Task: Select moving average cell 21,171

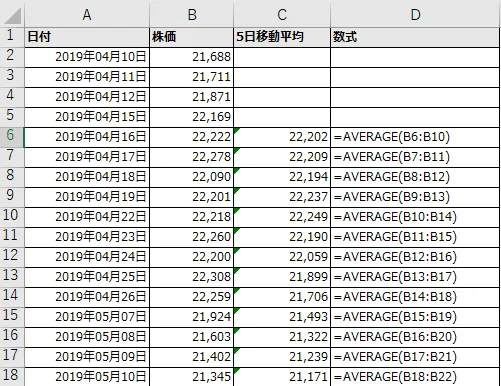Action: pyautogui.click(x=282, y=377)
